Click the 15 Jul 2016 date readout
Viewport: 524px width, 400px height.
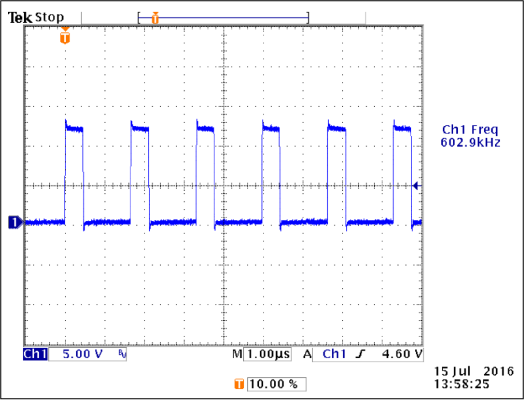point(474,371)
